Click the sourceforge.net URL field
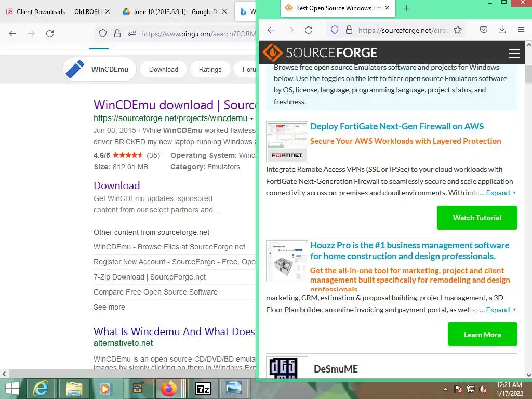The height and width of the screenshot is (399, 532). (404, 30)
